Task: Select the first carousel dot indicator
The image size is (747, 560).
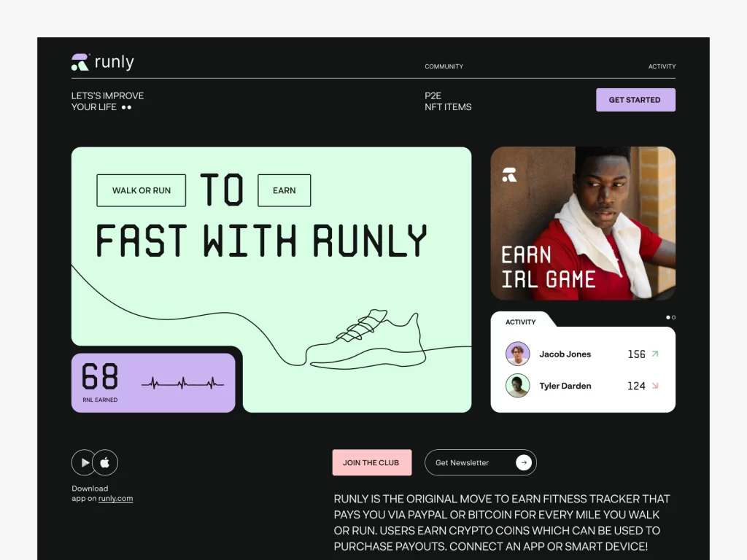Action: coord(667,317)
